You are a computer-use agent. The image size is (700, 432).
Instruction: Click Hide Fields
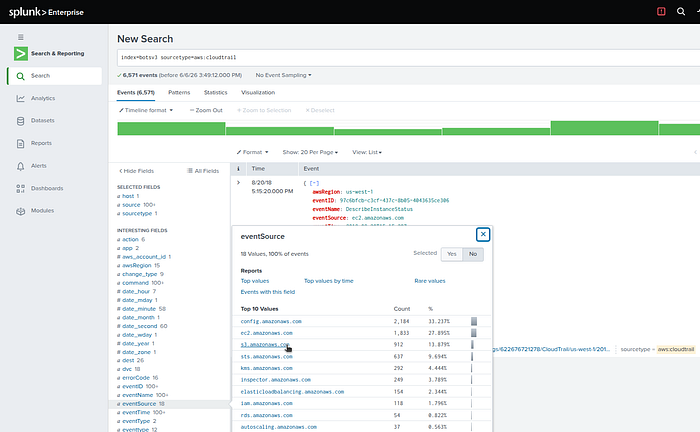(137, 171)
